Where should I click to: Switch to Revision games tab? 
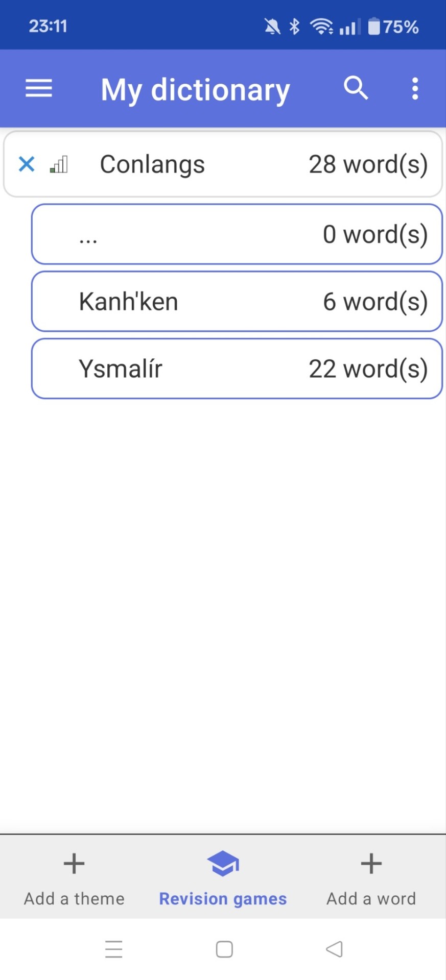tap(223, 898)
